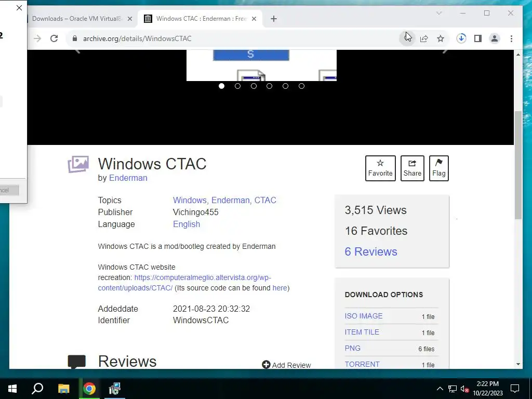The width and height of the screenshot is (532, 399).
Task: Share this page using the toolbar share icon
Action: coord(424,38)
